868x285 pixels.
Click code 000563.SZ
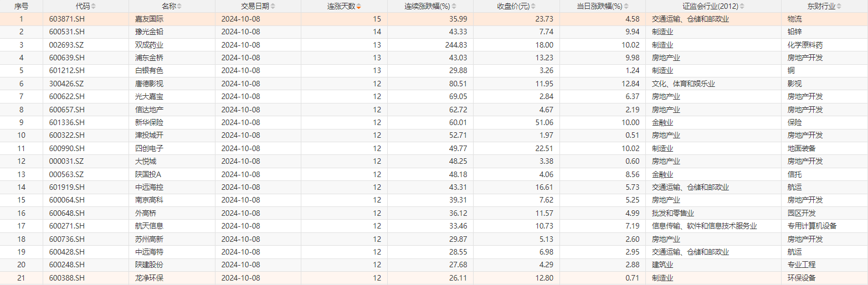[67, 174]
